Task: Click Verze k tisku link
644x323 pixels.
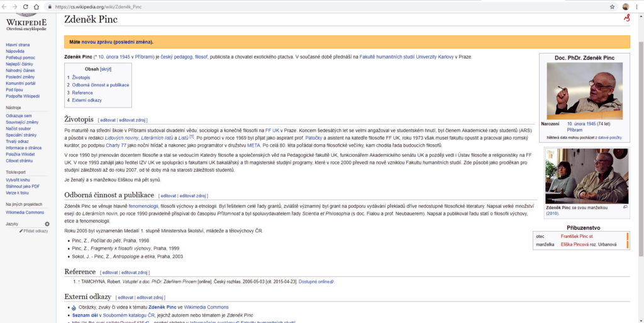Action: (17, 193)
